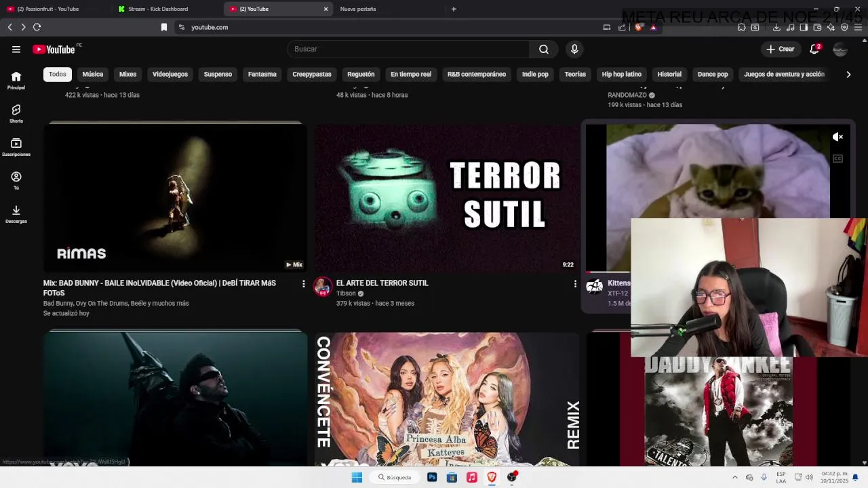Select the Creepypastas chip
The width and height of the screenshot is (868, 488).
312,74
